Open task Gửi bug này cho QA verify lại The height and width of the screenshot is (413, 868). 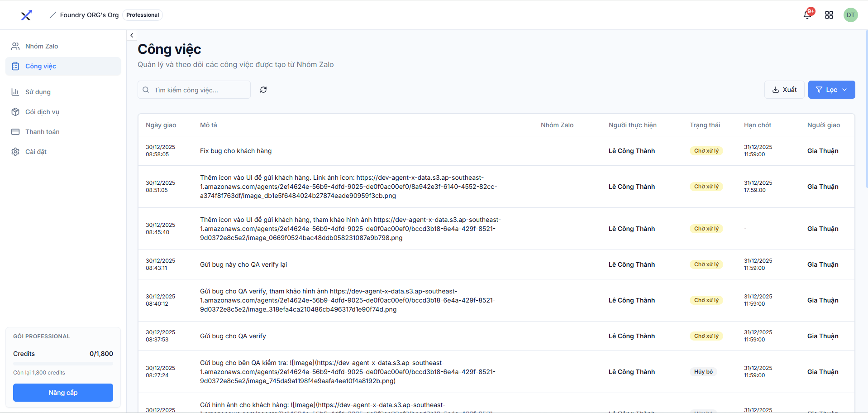click(x=243, y=264)
